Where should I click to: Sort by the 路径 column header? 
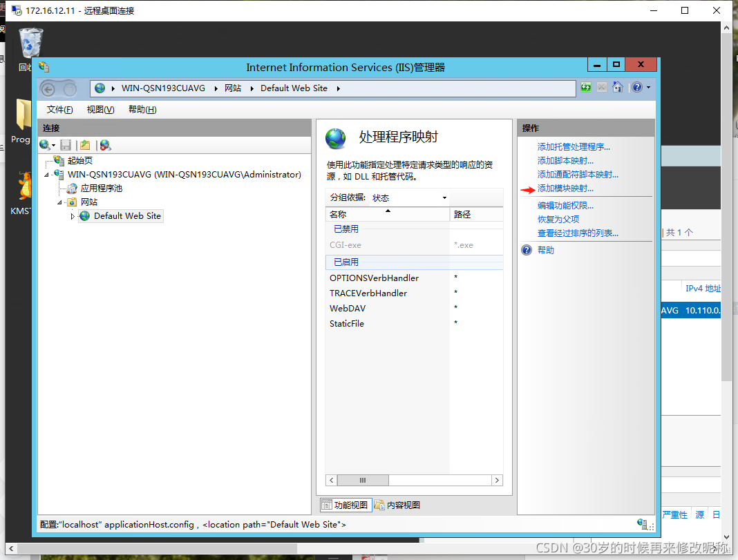point(476,215)
